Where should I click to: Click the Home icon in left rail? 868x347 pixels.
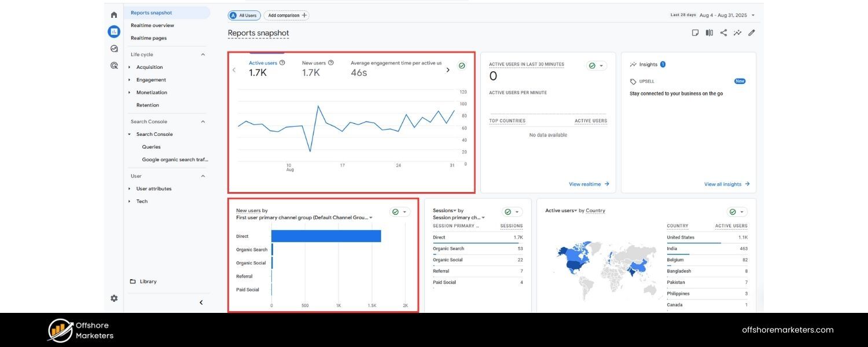(113, 14)
